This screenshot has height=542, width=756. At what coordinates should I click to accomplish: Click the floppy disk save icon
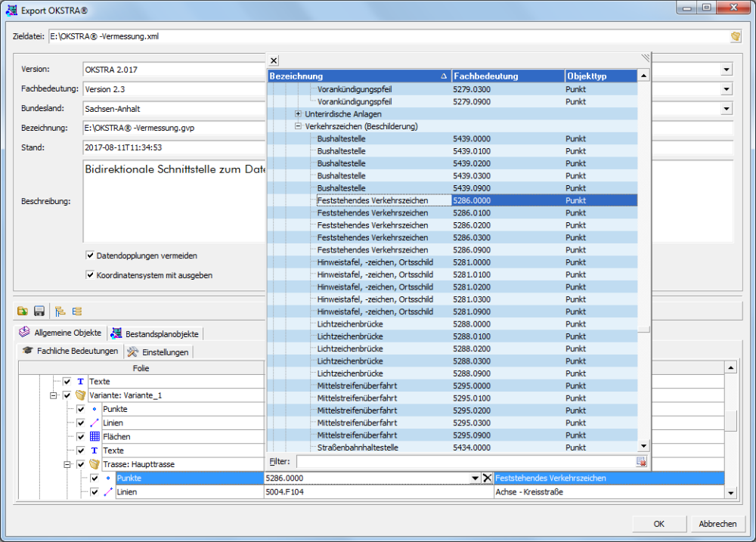pyautogui.click(x=39, y=311)
